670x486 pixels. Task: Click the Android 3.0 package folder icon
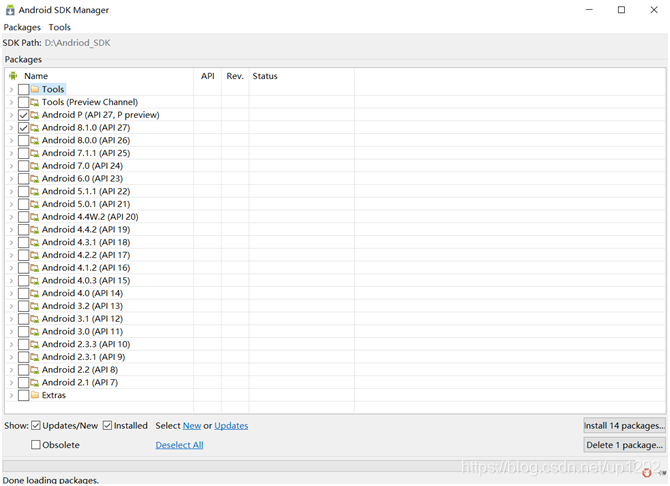point(35,331)
